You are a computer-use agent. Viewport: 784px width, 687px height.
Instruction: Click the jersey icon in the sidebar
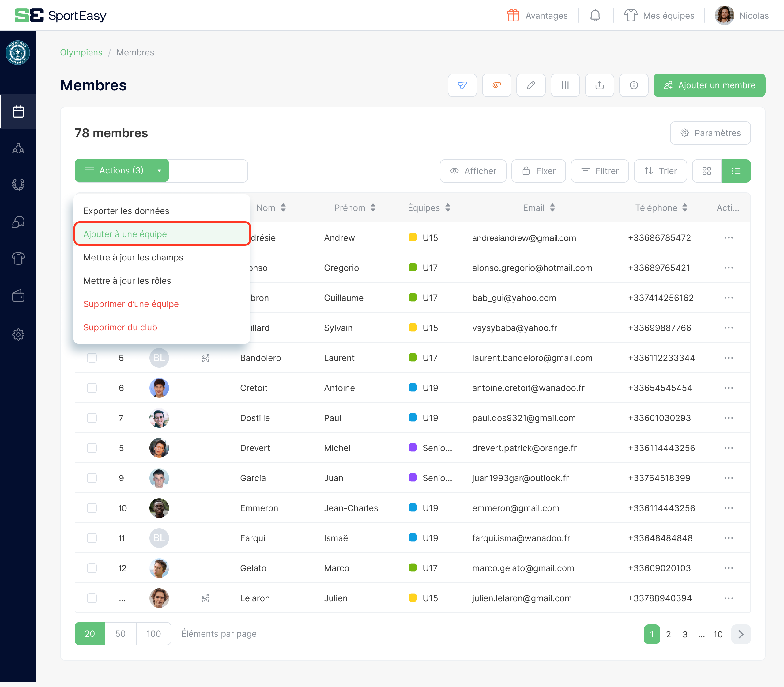(18, 258)
